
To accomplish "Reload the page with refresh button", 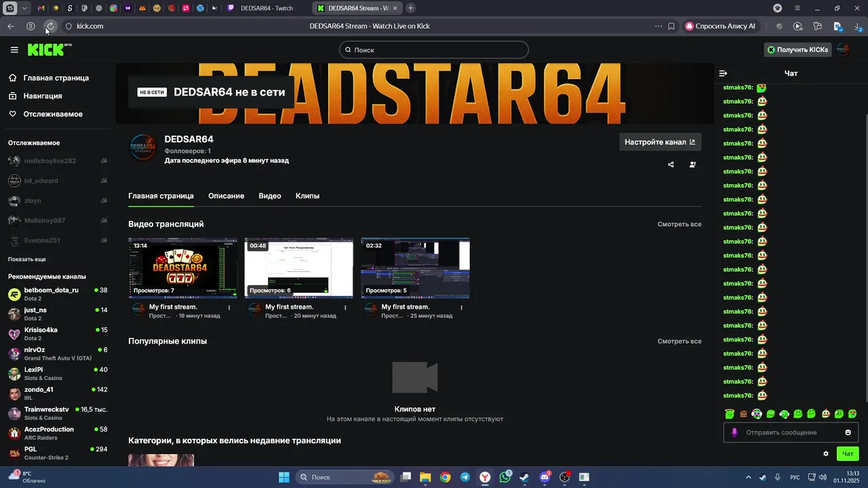I will pyautogui.click(x=50, y=26).
